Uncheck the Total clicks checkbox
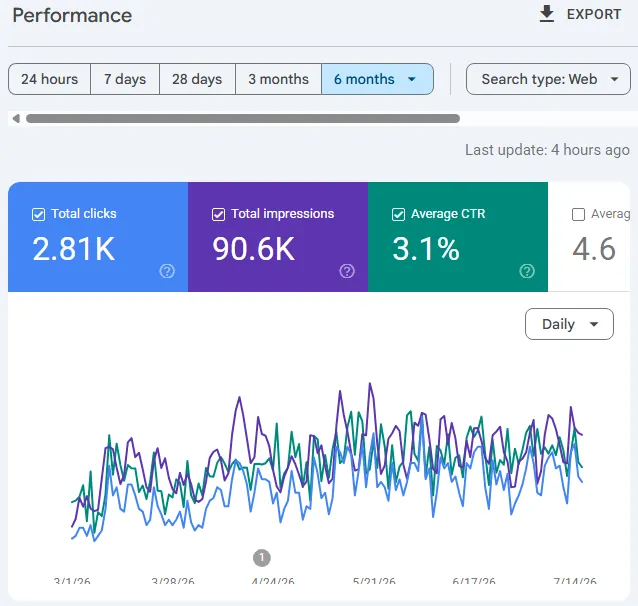The image size is (638, 606). tap(38, 214)
